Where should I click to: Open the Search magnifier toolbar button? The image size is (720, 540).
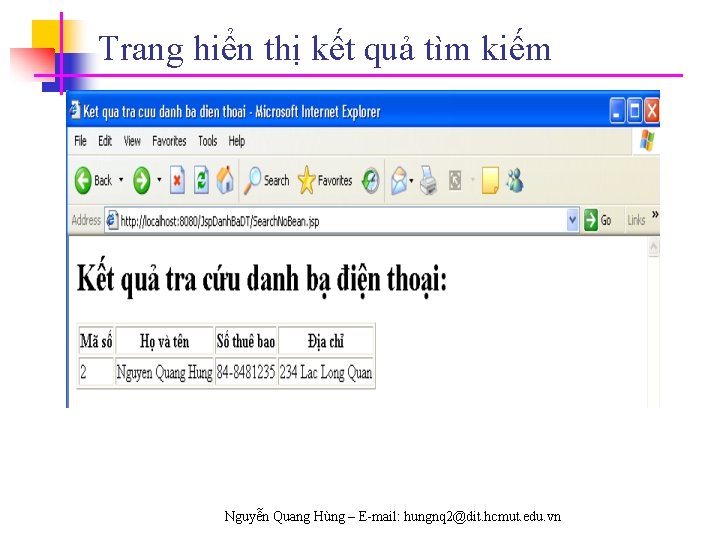[266, 180]
